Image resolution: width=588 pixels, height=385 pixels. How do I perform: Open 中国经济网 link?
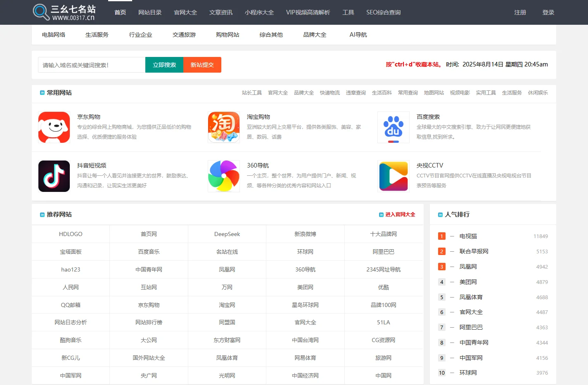click(305, 376)
